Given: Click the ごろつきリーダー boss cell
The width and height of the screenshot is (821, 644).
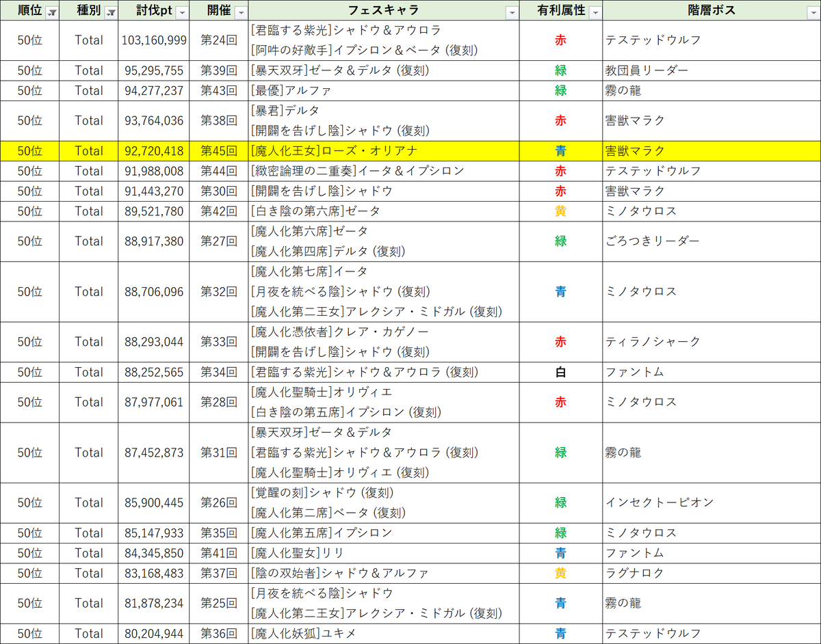Looking at the screenshot, I should coord(712,241).
